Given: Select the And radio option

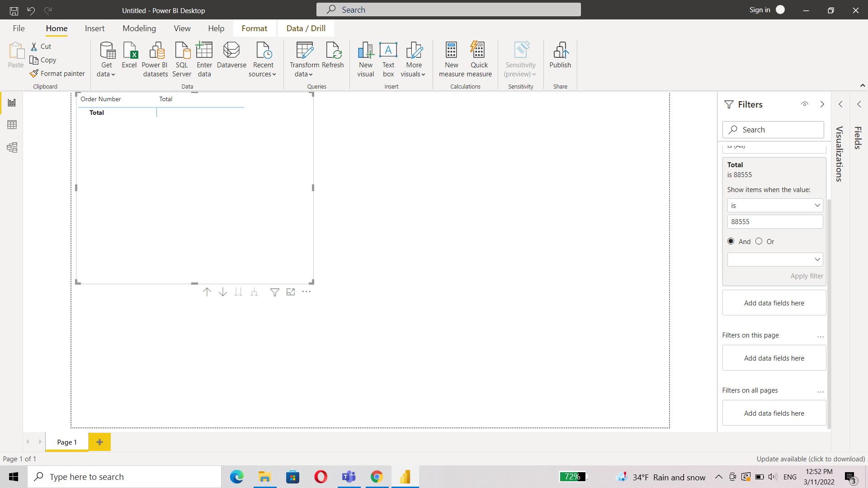Looking at the screenshot, I should click(x=731, y=241).
